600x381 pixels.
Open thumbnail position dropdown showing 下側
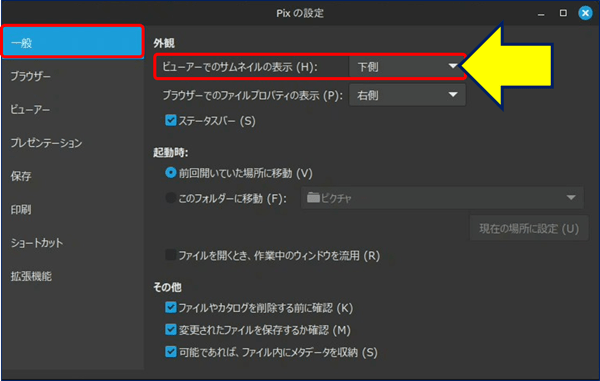click(407, 67)
